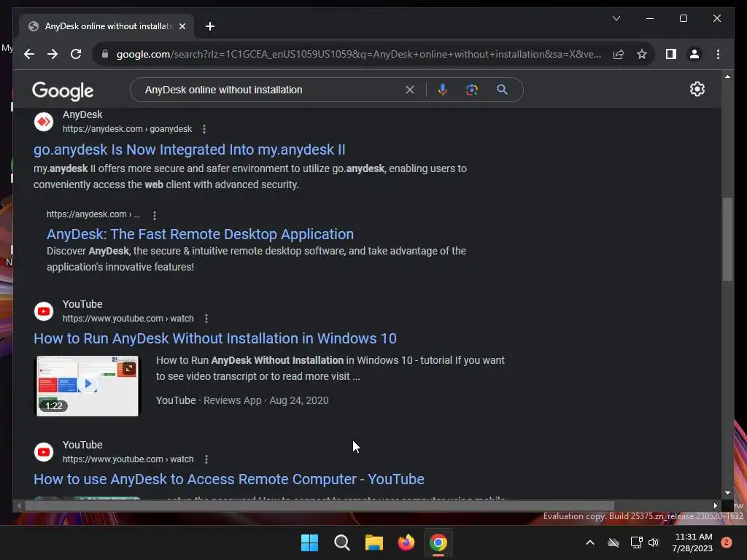Share this page from address bar
Viewport: 747px width, 560px height.
[x=619, y=54]
